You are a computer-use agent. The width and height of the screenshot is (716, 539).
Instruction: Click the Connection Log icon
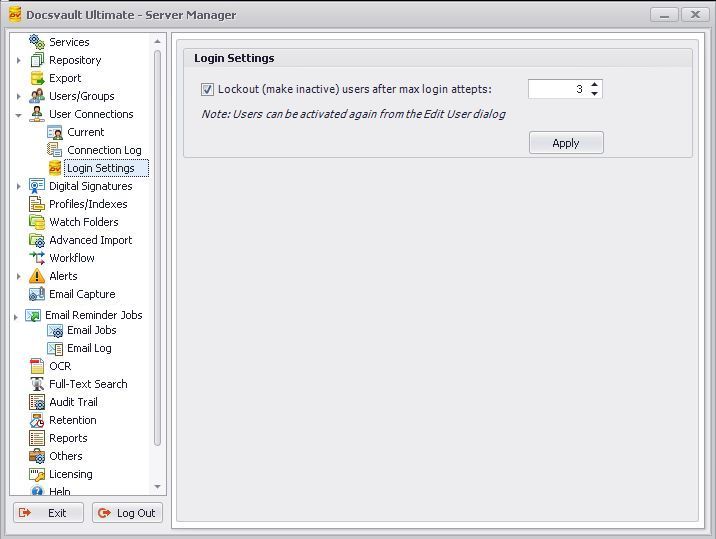[55, 150]
